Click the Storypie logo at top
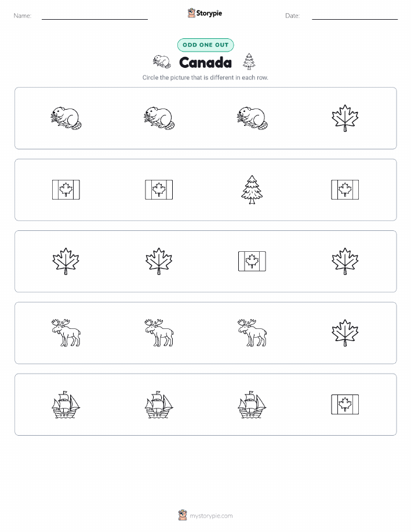Screen dimensions: 411x532 tap(205, 13)
